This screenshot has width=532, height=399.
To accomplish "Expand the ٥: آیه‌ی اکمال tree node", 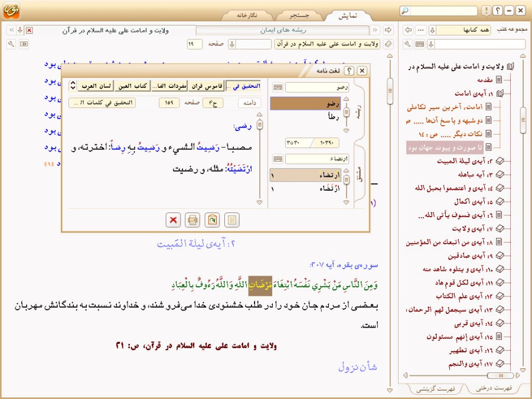I will (500, 201).
